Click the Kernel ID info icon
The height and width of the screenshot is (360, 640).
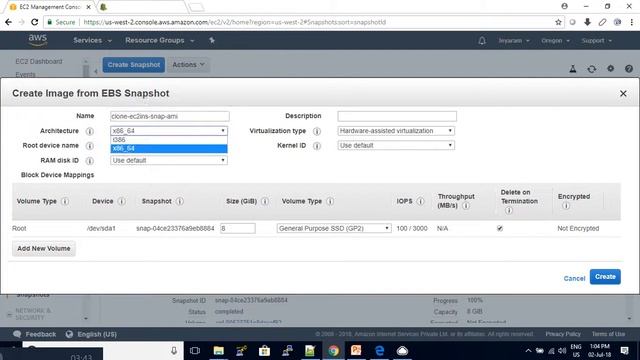point(317,146)
